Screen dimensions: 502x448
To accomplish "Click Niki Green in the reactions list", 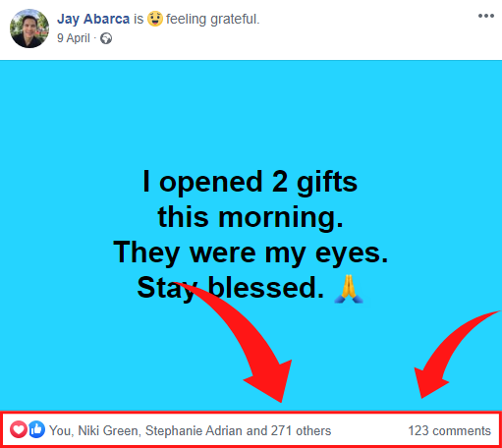I will click(108, 430).
